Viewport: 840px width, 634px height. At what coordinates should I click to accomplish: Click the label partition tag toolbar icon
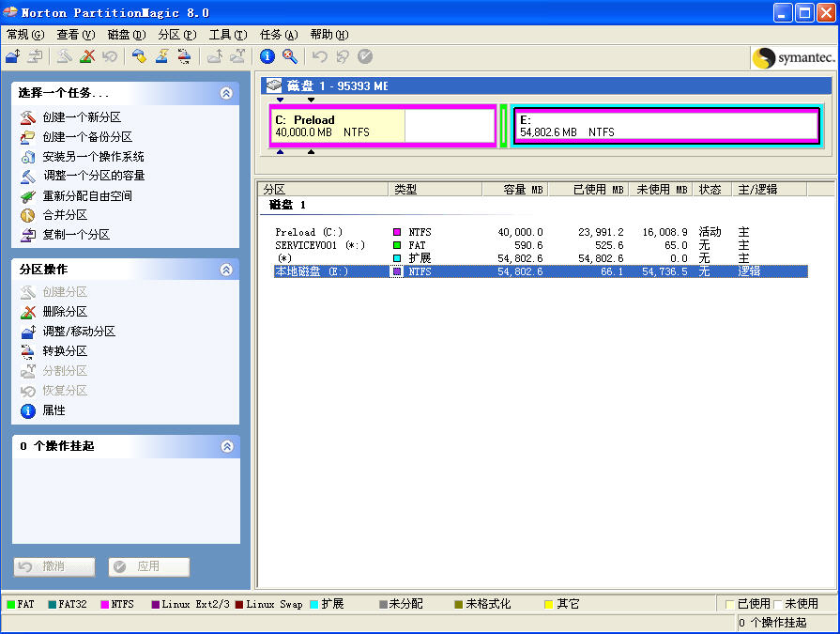pyautogui.click(x=139, y=56)
